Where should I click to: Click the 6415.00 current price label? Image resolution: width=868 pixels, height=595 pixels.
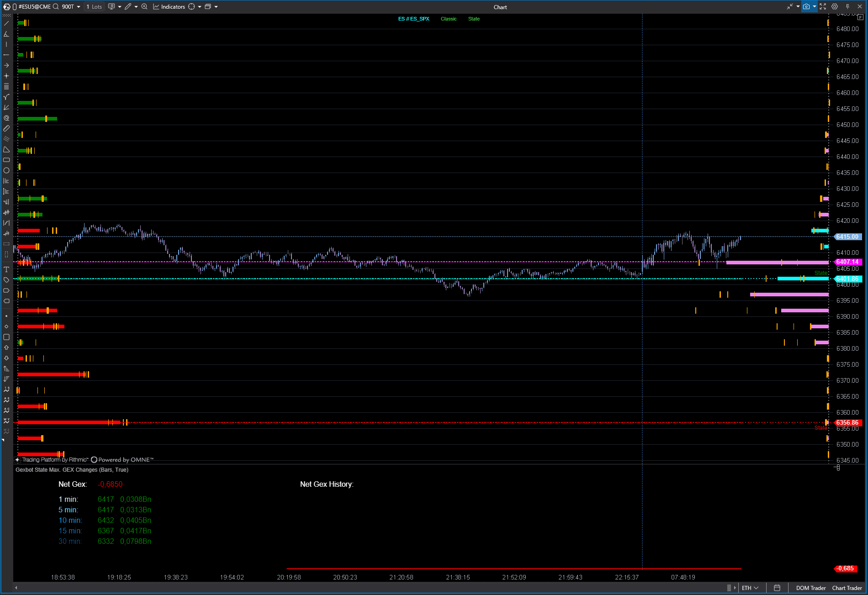pos(848,237)
